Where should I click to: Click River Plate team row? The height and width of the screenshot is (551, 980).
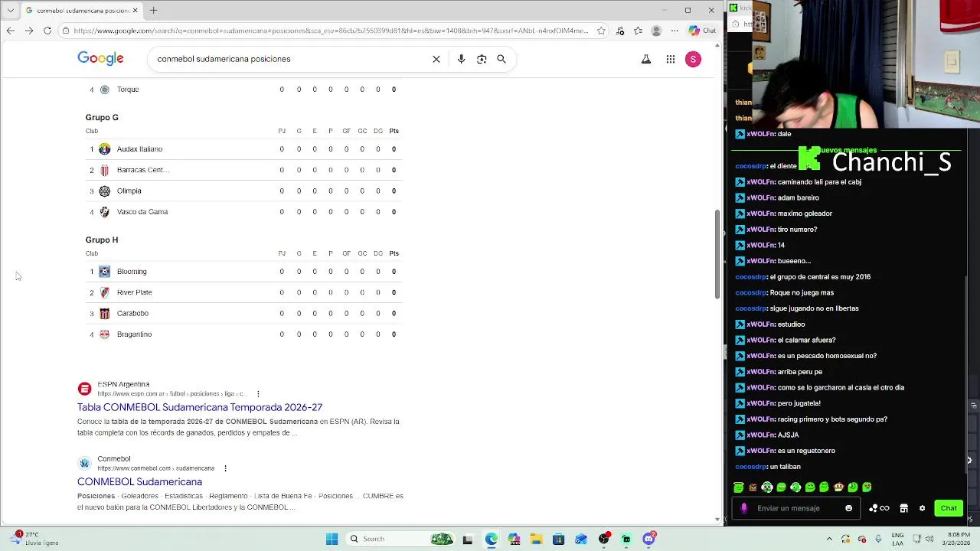tap(243, 292)
